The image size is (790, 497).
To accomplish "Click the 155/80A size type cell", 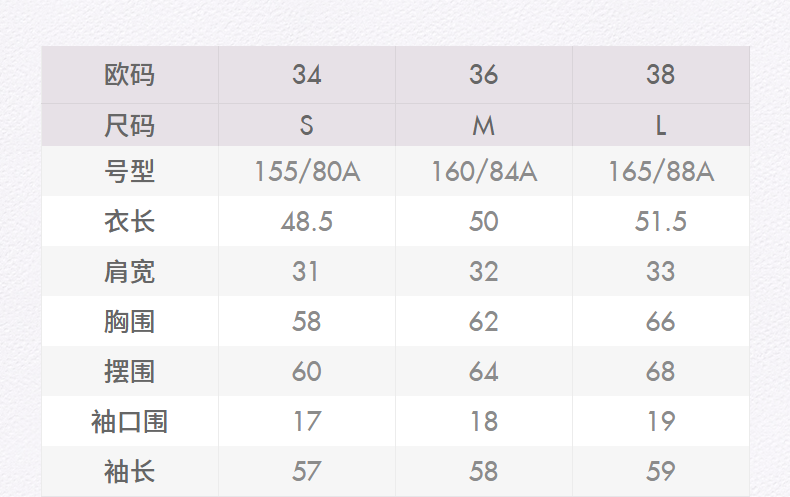I will [x=307, y=172].
